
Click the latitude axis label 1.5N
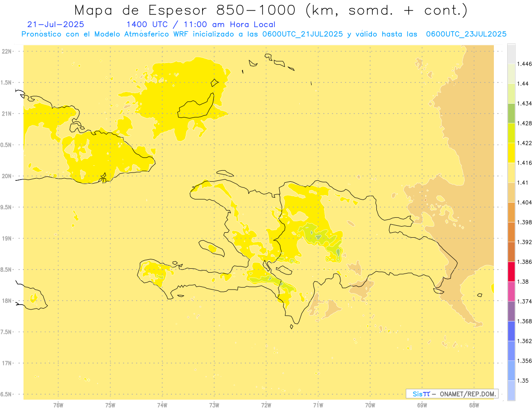[x=7, y=82]
